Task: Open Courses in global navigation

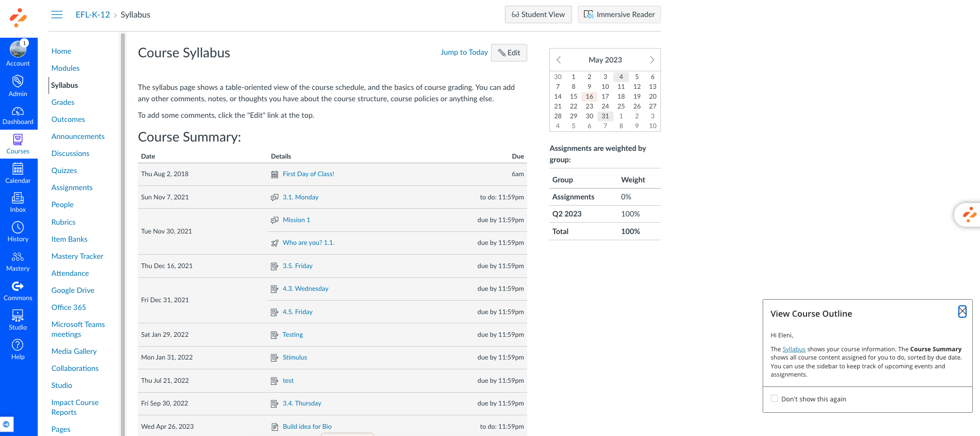Action: (x=18, y=144)
